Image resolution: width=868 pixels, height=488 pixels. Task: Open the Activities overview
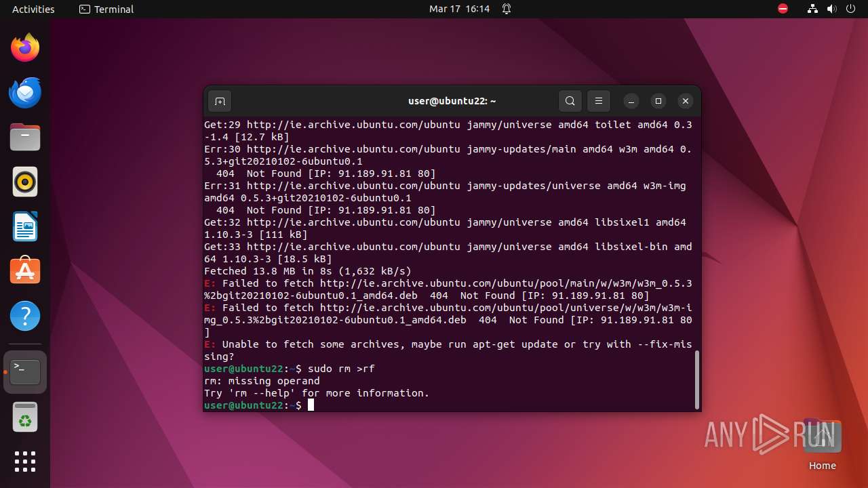coord(33,9)
